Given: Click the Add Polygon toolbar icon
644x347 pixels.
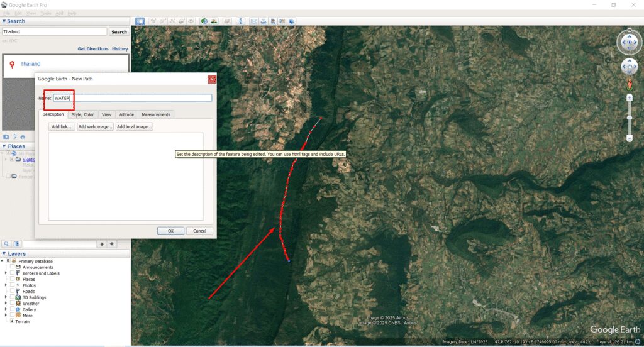Looking at the screenshot, I should pos(163,21).
